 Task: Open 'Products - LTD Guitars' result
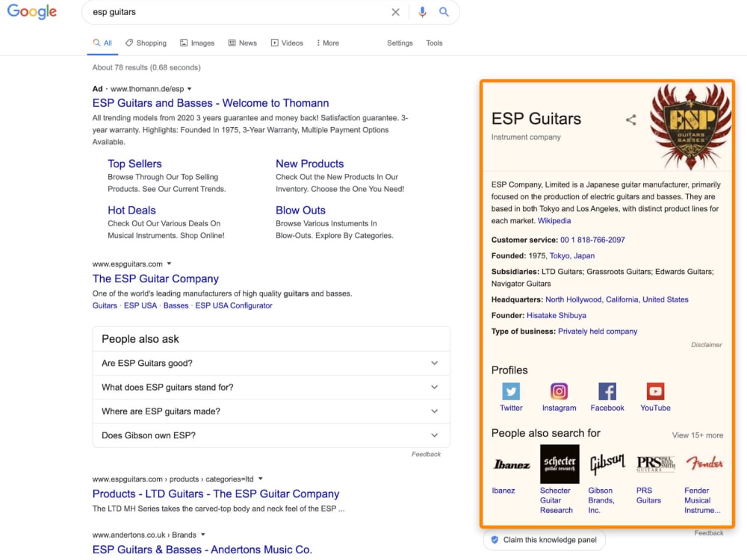(216, 494)
